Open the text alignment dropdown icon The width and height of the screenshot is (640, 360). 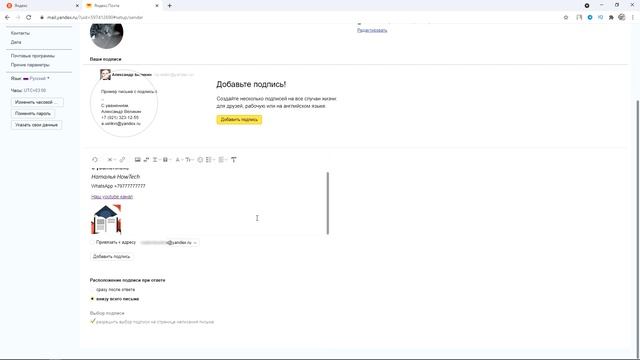222,160
